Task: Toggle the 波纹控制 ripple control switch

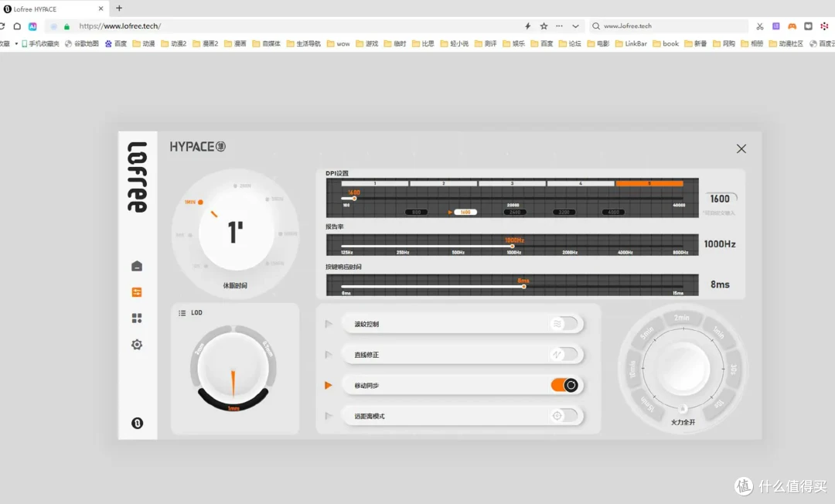Action: pos(564,324)
